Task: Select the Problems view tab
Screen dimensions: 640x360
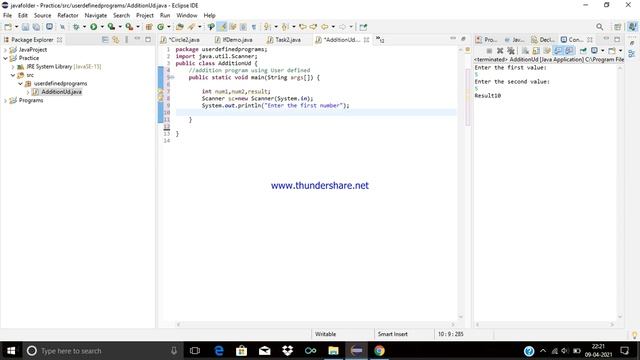Action: click(487, 40)
